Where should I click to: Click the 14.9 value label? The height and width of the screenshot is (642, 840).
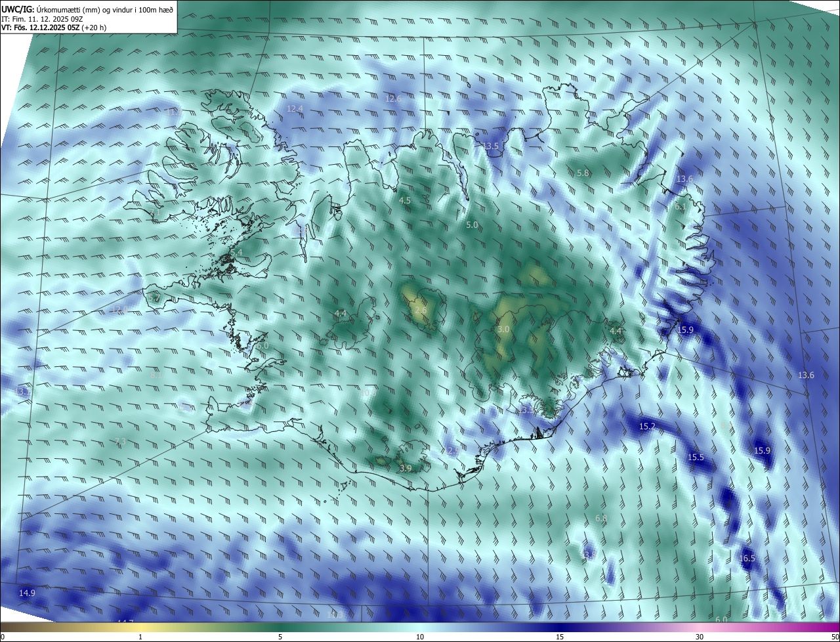pyautogui.click(x=27, y=593)
